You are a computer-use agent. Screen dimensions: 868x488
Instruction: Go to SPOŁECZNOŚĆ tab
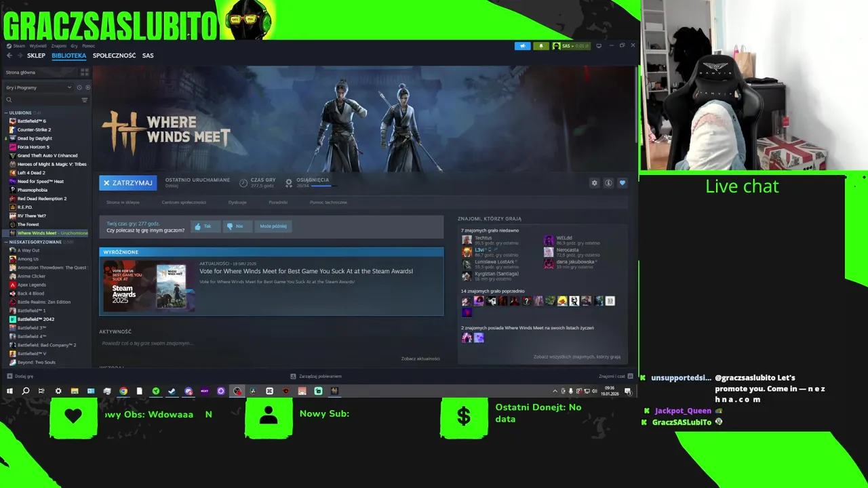114,56
